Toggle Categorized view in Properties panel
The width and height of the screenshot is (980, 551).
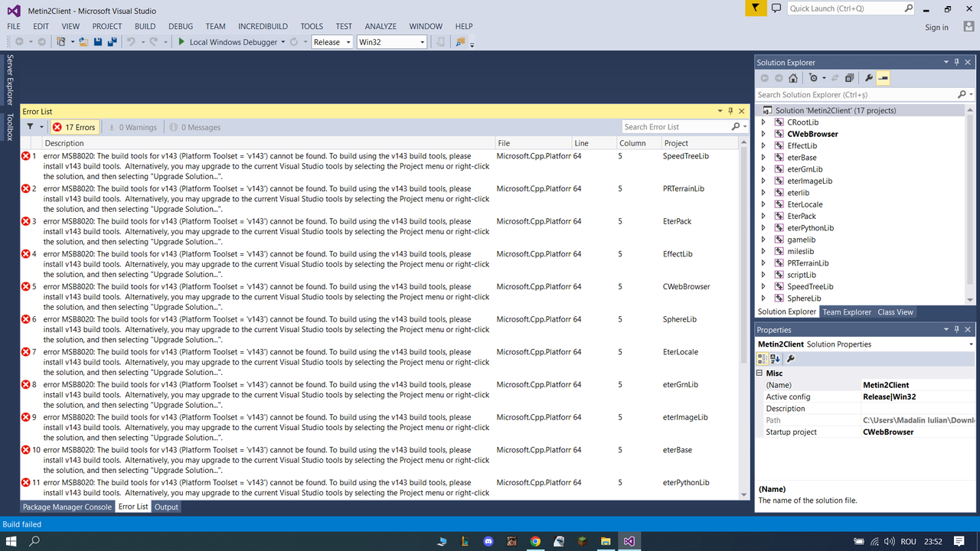point(763,358)
